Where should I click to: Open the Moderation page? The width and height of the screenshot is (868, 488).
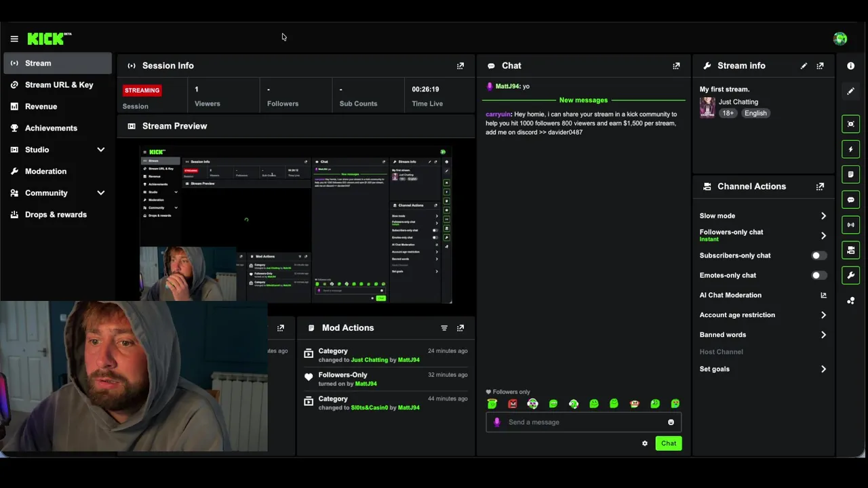coord(58,171)
